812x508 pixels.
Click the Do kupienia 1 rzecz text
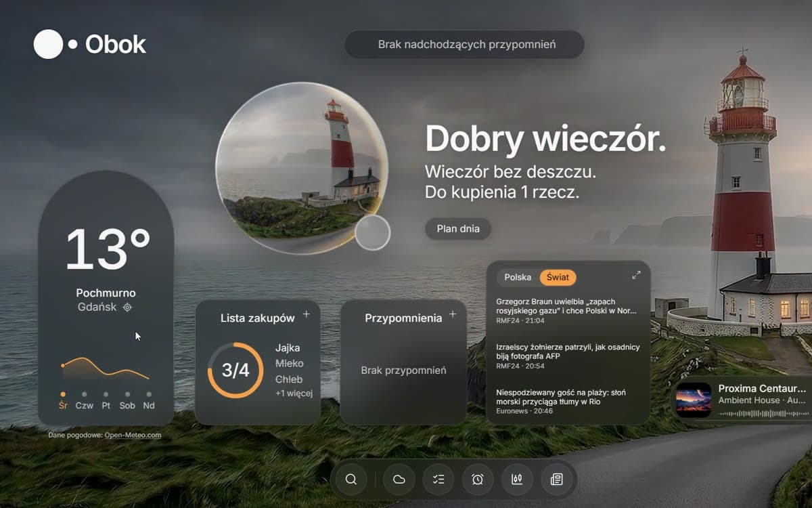(x=503, y=192)
